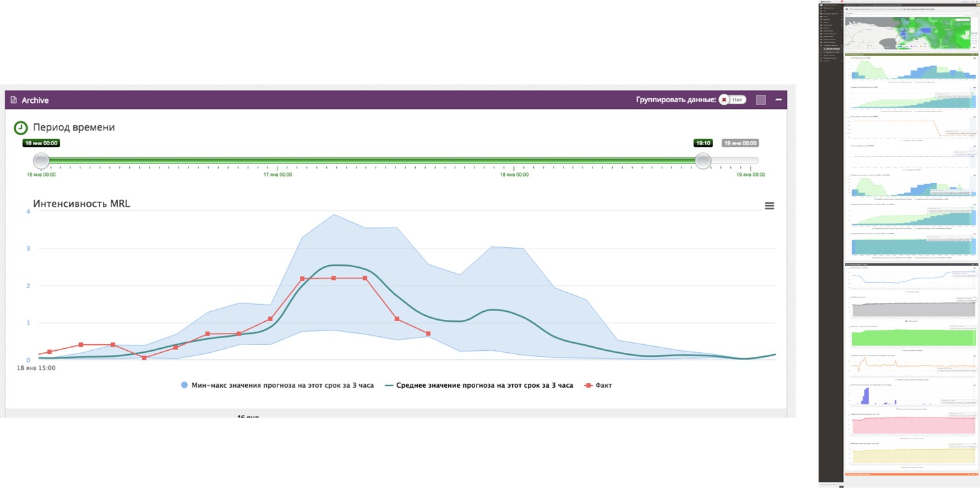Open the chart hamburger menu icon
The height and width of the screenshot is (488, 980).
coord(769,206)
